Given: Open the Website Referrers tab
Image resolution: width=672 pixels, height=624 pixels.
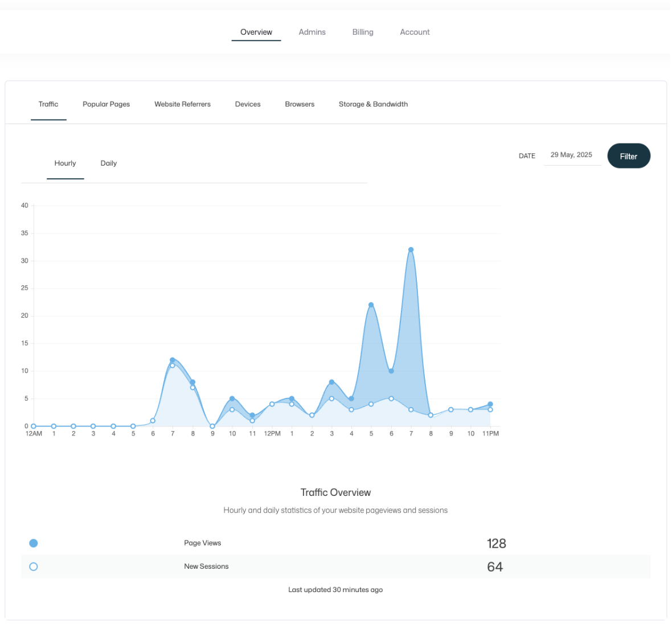Looking at the screenshot, I should (x=183, y=105).
